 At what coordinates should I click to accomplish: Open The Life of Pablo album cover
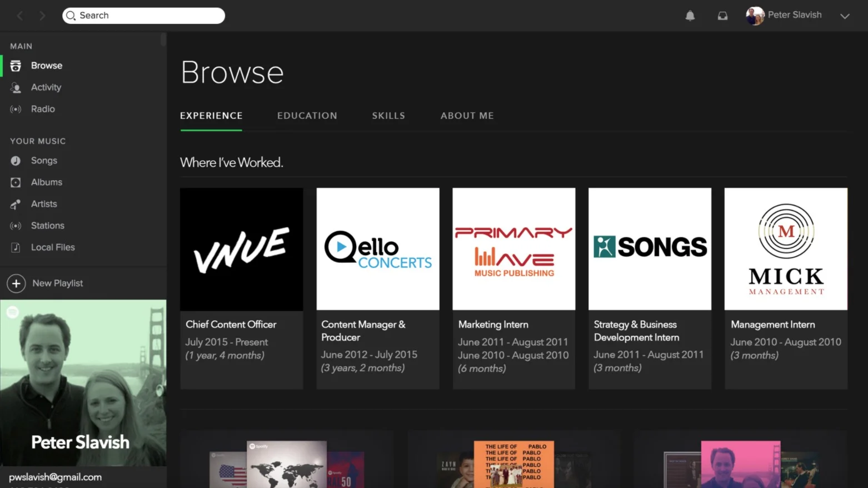[514, 465]
